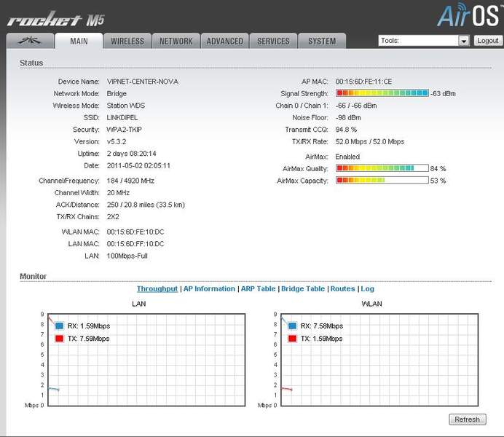Click noise floor value -98 dBm
This screenshot has width=504, height=437.
(348, 117)
